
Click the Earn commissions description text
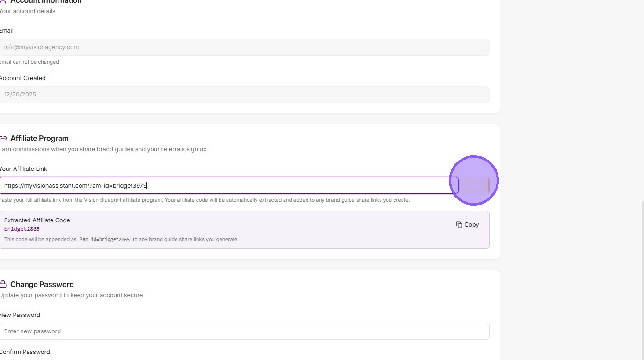click(x=103, y=149)
